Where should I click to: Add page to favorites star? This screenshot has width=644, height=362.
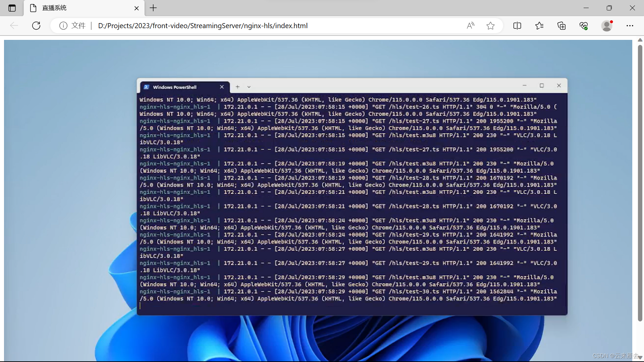[x=490, y=25]
